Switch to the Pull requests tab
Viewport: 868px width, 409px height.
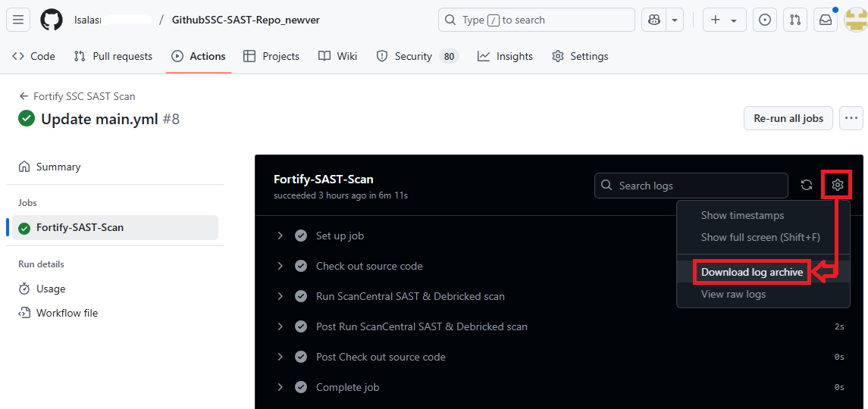[x=113, y=56]
